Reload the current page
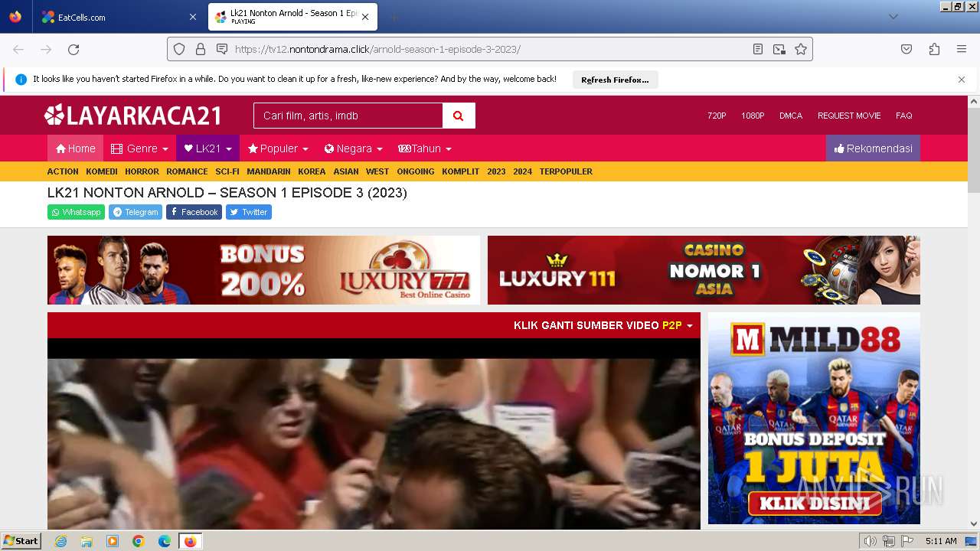The image size is (980, 551). [x=73, y=49]
